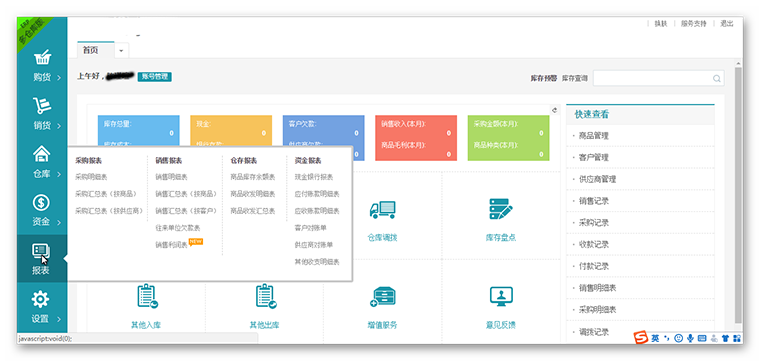Open 客户对账单 report
This screenshot has width=760, height=361.
click(310, 228)
